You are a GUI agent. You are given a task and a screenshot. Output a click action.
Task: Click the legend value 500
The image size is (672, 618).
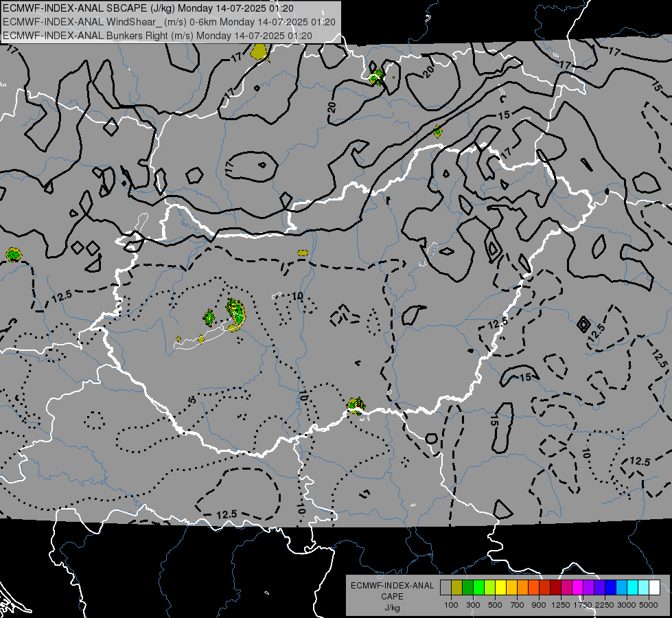tap(495, 605)
